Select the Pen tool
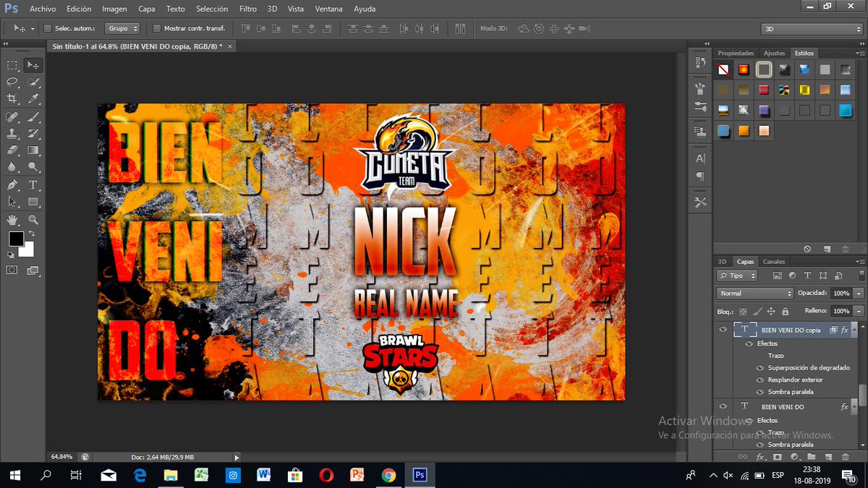868x488 pixels. point(12,185)
